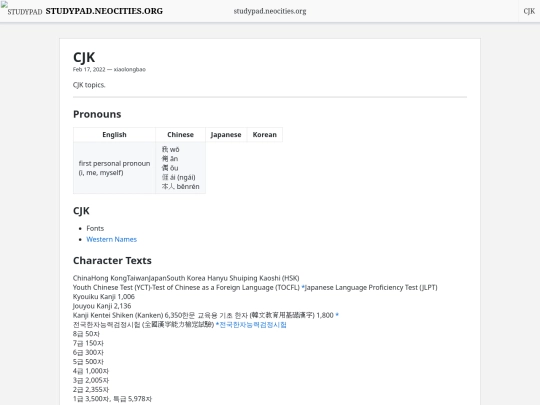Click the Fonts list item
The width and height of the screenshot is (540, 405).
(95, 228)
